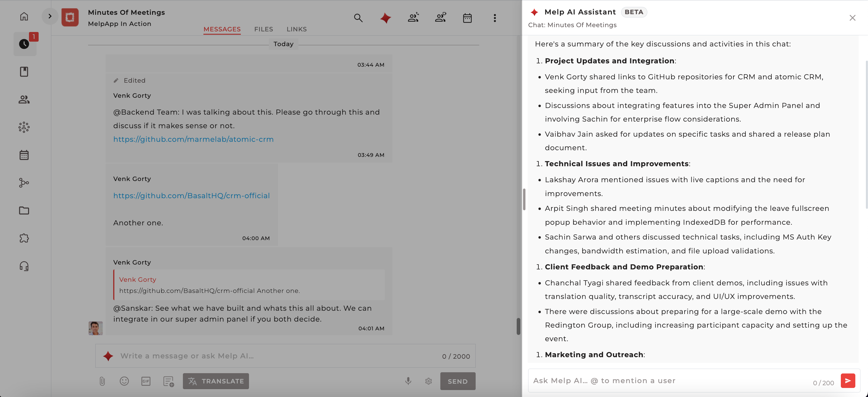Open the three-dot more options menu
Viewport: 868px width, 397px height.
pyautogui.click(x=495, y=18)
